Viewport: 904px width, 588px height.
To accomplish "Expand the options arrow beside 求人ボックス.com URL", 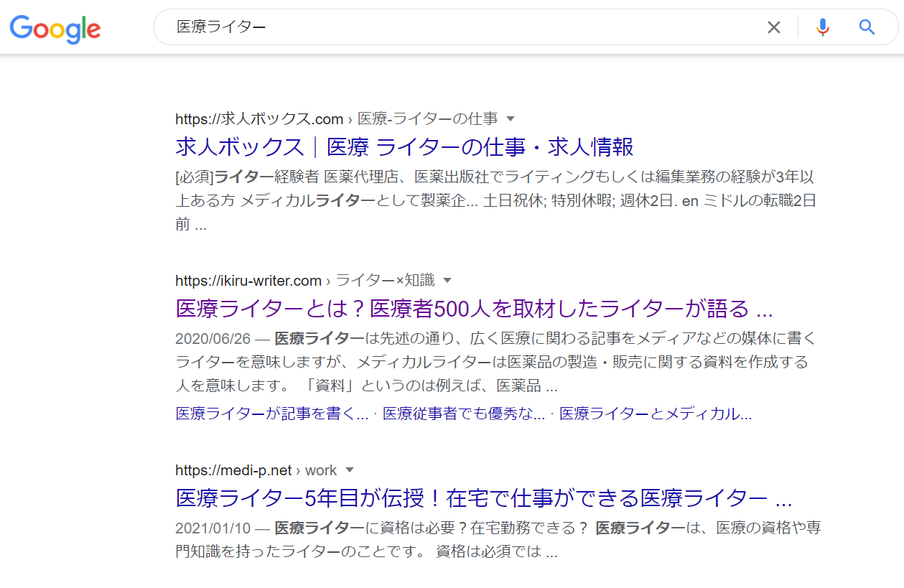I will click(x=511, y=118).
